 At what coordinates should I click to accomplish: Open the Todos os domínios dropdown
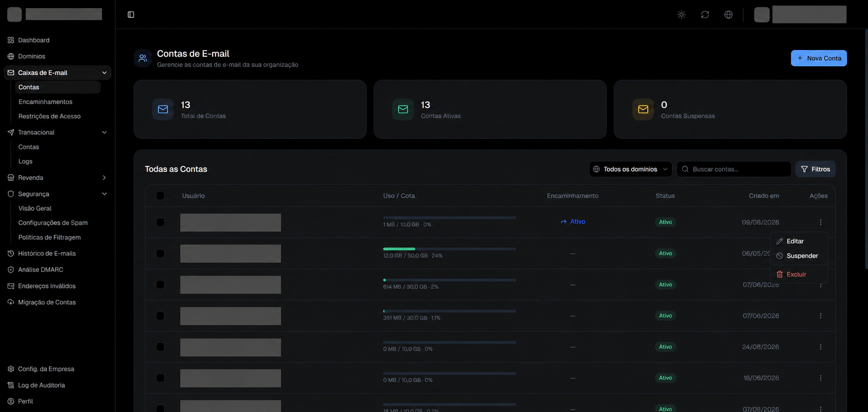631,169
